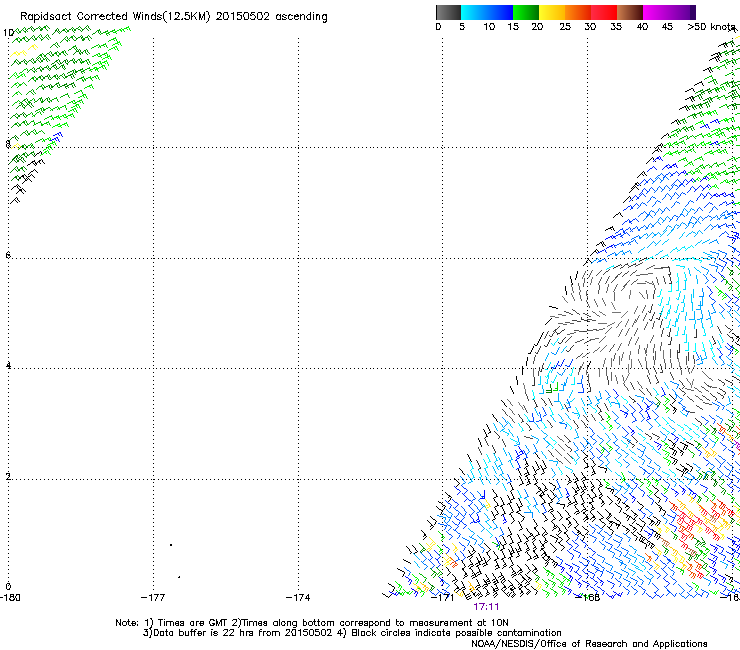Viewport: 740px width, 650px height.
Task: Click the '>50 knots' legend label
Action: point(712,27)
